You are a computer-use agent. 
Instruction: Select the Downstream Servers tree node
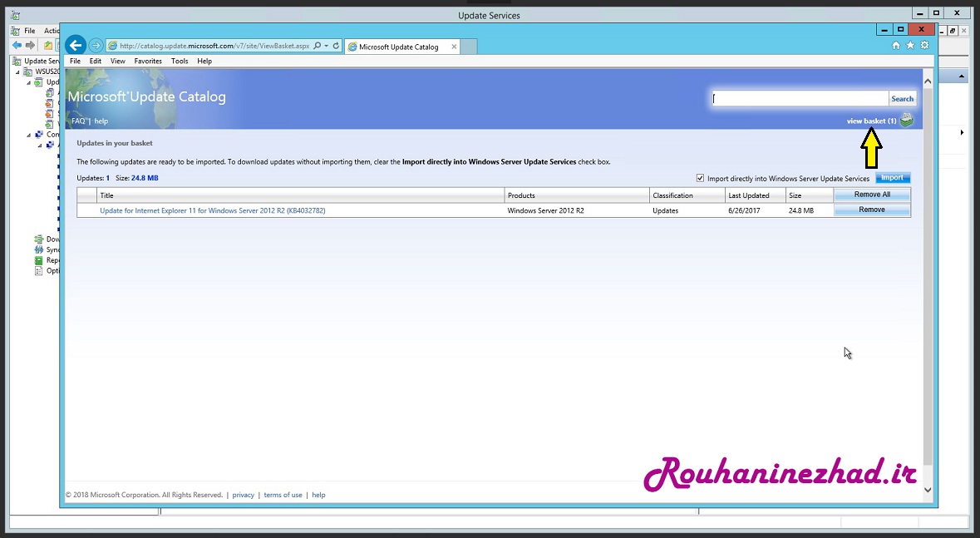[47, 239]
